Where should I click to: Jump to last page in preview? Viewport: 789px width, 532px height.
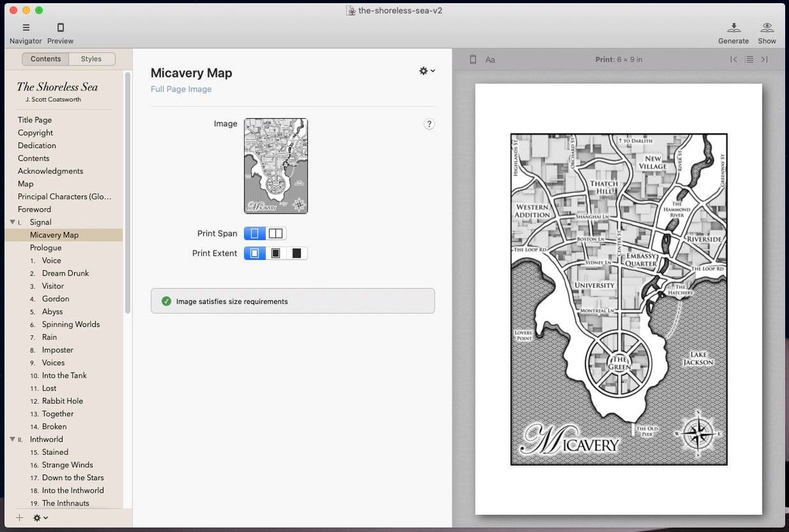click(764, 59)
